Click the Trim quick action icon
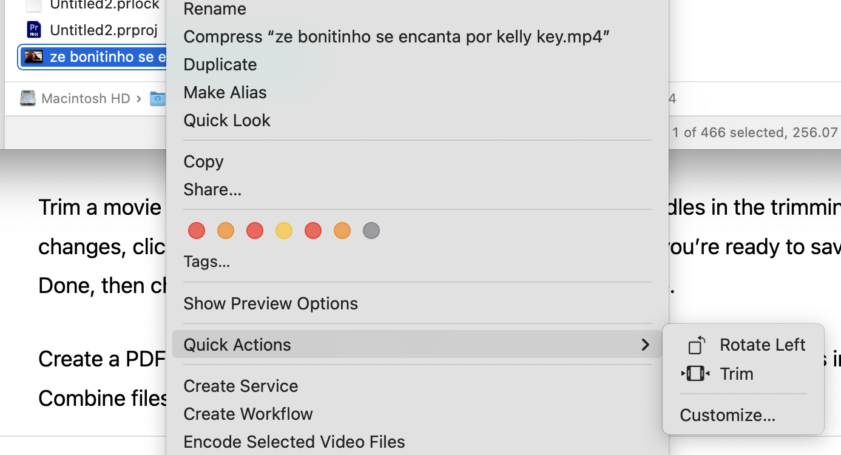This screenshot has height=455, width=841. pos(695,374)
